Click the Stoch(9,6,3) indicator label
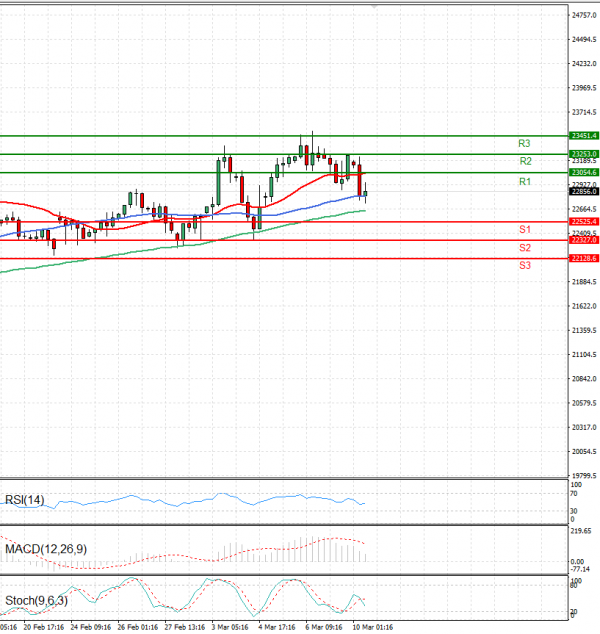The image size is (600, 634). 35,602
